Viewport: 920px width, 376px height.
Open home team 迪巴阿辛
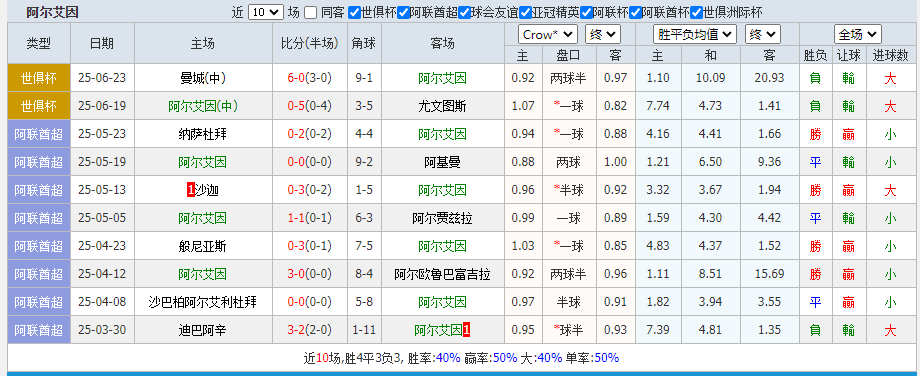coord(203,330)
